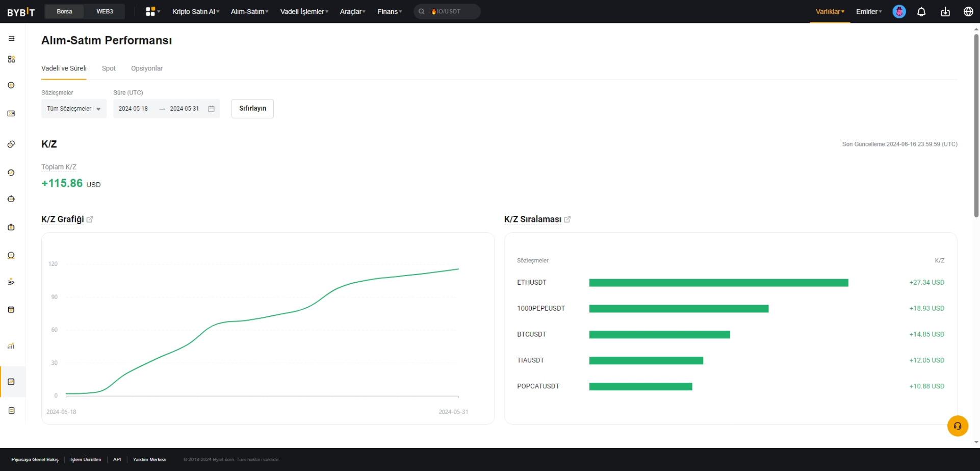Open K/Z Sıralaması share icon

pos(567,219)
